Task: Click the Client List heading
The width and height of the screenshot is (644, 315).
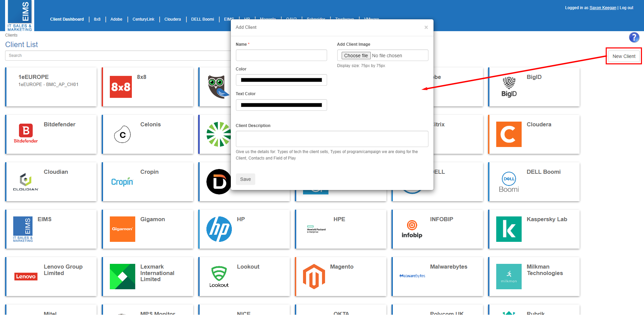Action: (x=21, y=44)
